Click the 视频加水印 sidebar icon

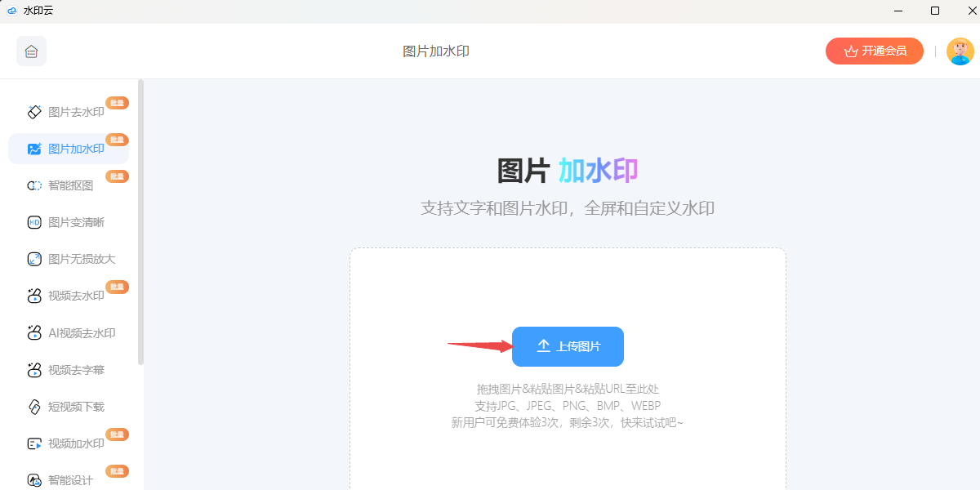[x=34, y=443]
